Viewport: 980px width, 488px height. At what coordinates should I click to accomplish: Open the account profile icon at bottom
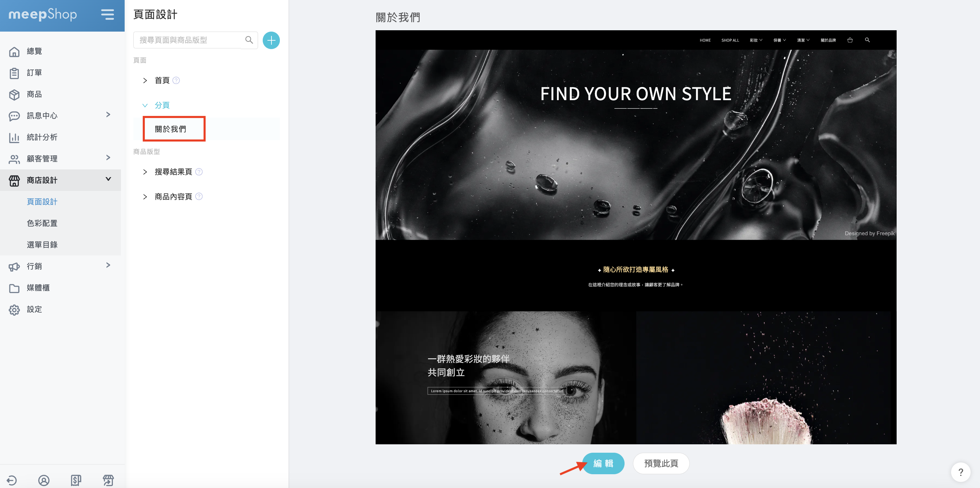click(x=44, y=480)
